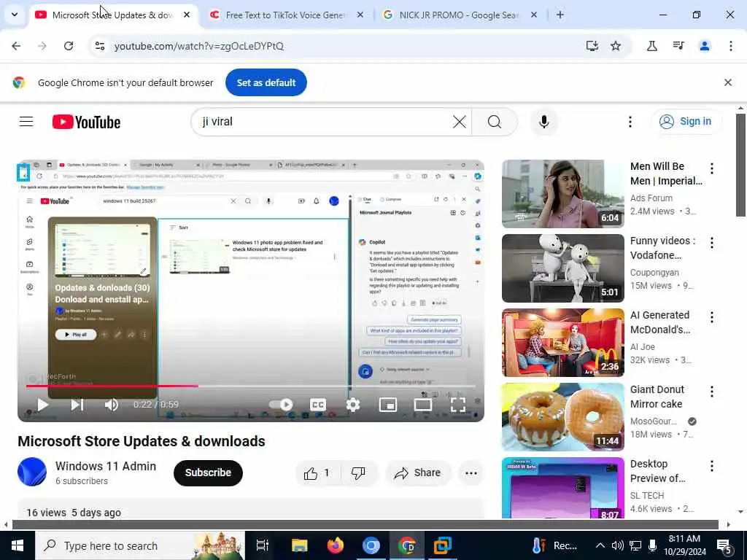Subscribe to Windows 11 Admin

208,472
